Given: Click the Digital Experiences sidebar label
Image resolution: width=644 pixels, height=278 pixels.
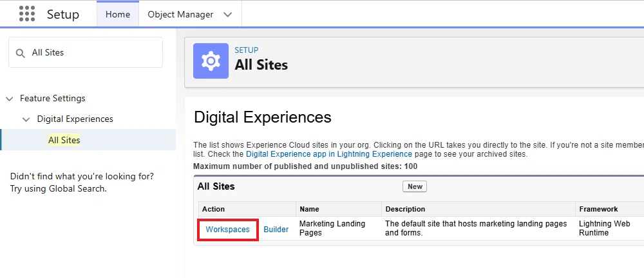Looking at the screenshot, I should click(x=75, y=119).
